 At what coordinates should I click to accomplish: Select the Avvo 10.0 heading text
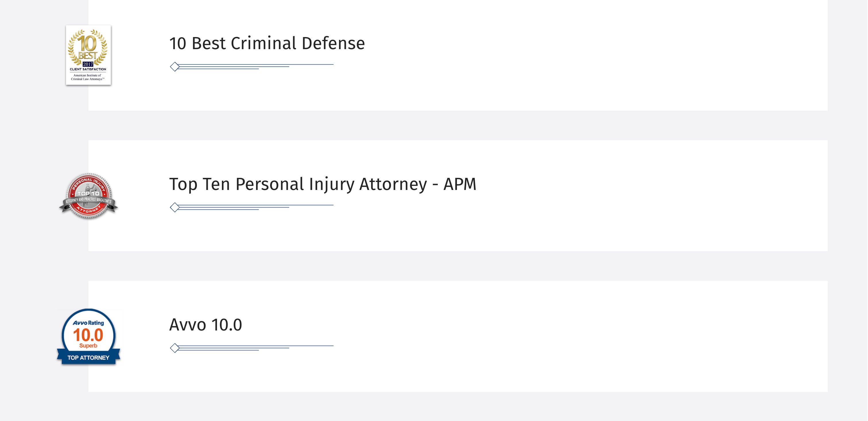click(x=206, y=325)
